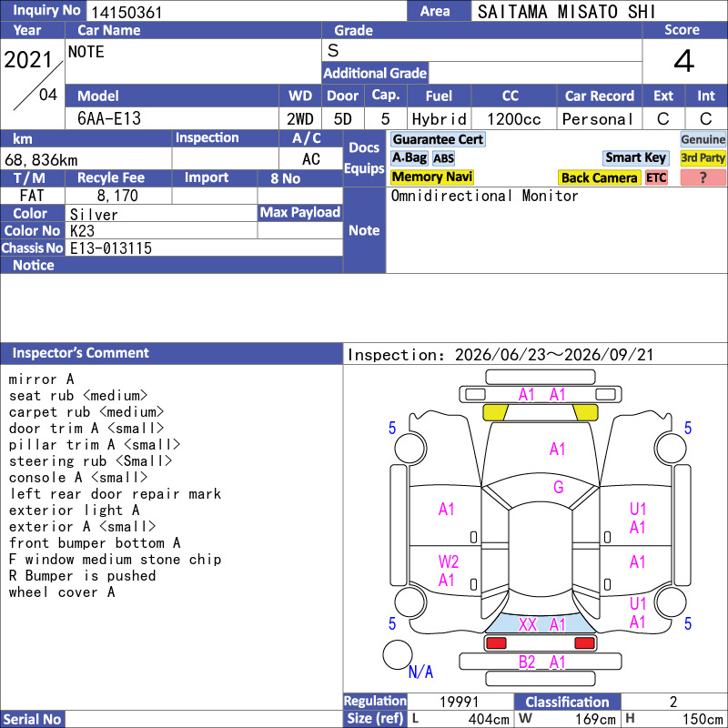Click the 5D door value
Image resolution: width=728 pixels, height=728 pixels.
[x=343, y=119]
